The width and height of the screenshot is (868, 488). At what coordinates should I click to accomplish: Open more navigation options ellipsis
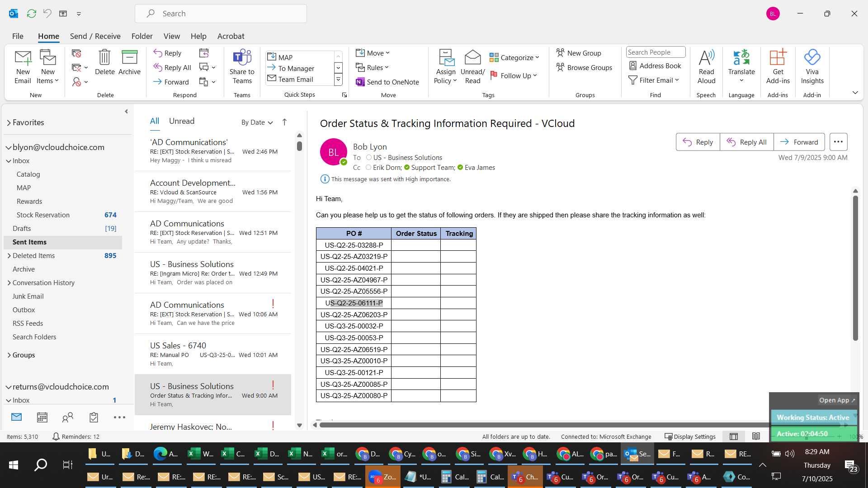pyautogui.click(x=119, y=418)
